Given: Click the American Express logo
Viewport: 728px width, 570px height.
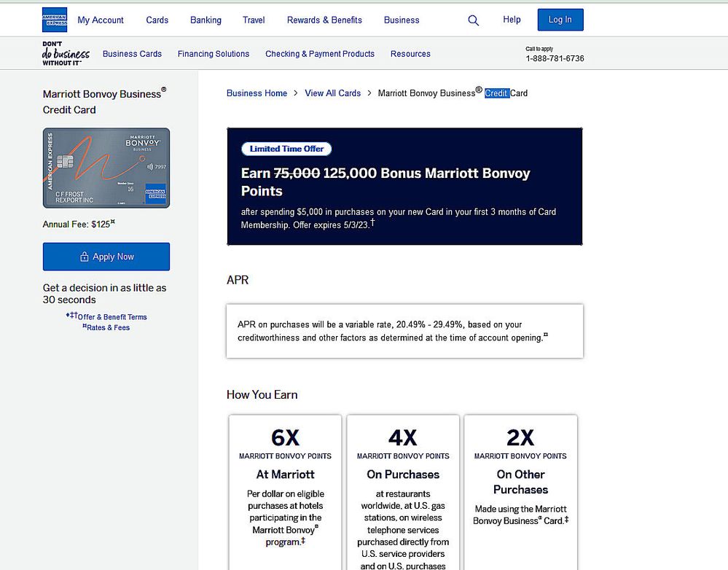Looking at the screenshot, I should point(55,20).
